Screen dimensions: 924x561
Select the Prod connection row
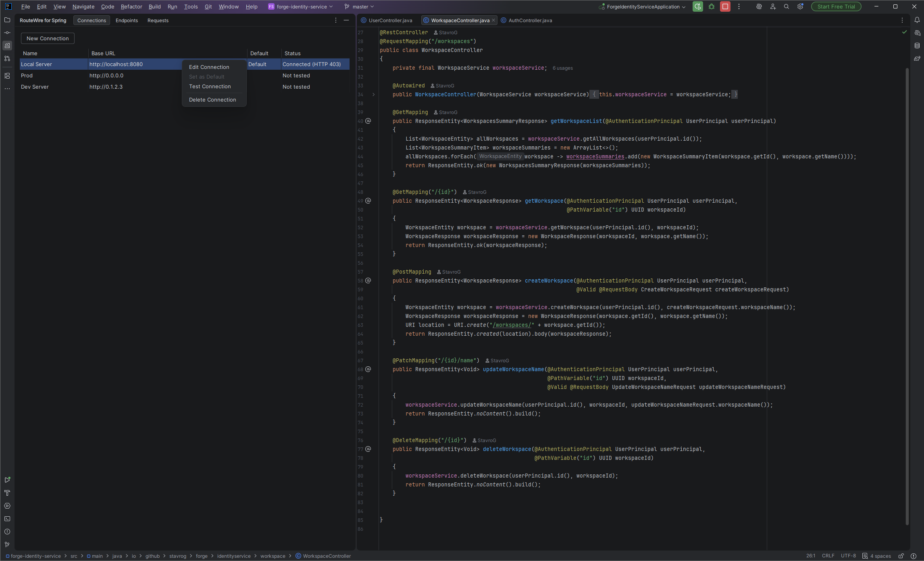tap(185, 75)
